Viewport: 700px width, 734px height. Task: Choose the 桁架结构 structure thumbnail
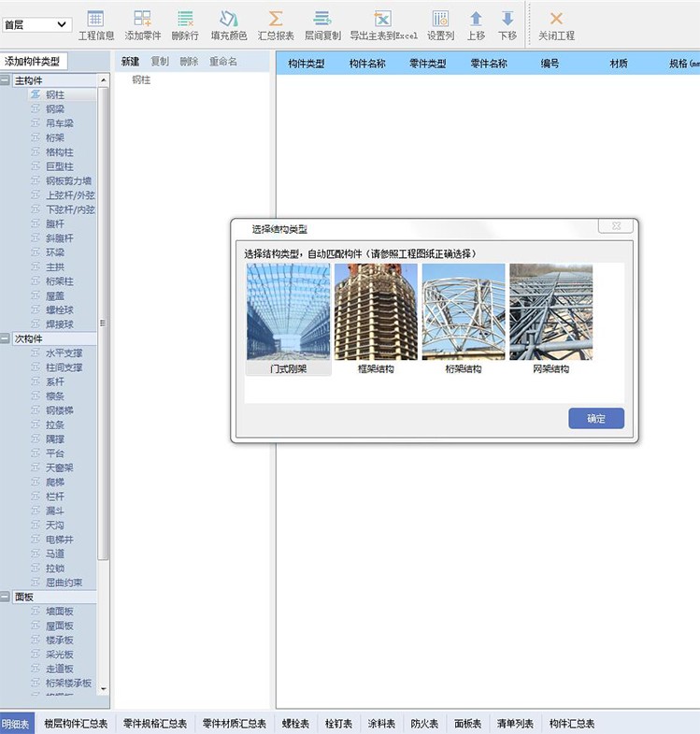[464, 319]
